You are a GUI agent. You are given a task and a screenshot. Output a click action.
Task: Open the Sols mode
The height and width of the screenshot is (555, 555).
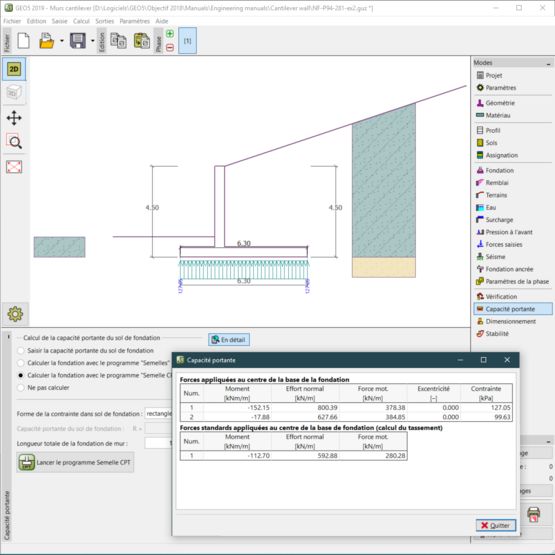491,143
